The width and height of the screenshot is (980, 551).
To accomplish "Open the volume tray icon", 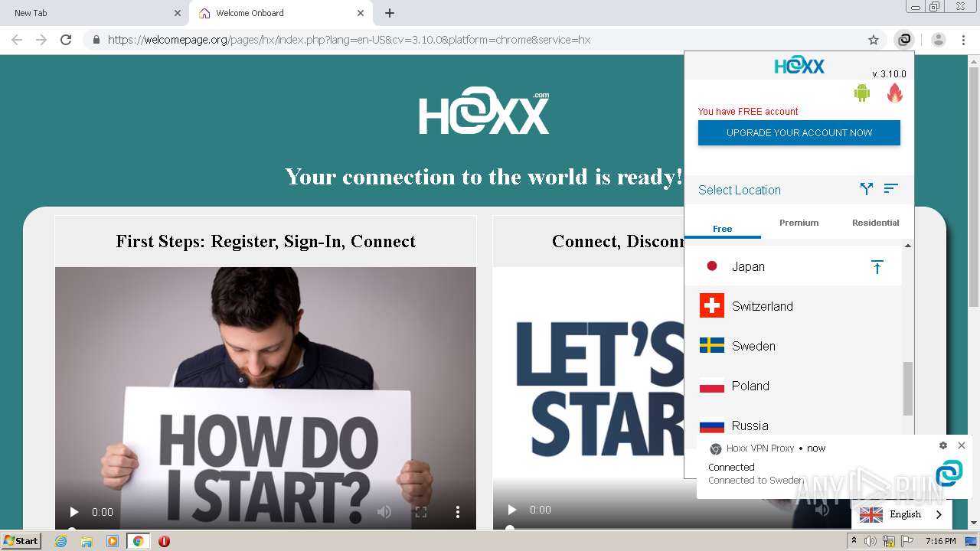I will coord(871,541).
